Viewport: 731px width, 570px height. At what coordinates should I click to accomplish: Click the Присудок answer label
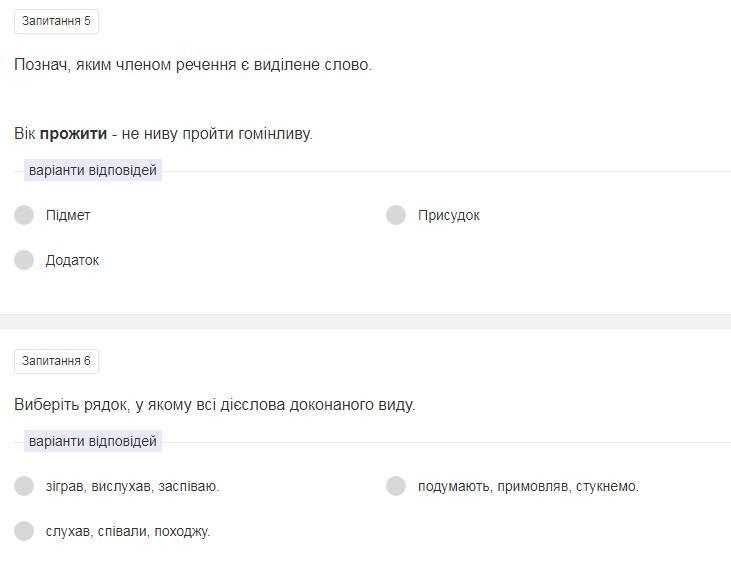click(448, 215)
